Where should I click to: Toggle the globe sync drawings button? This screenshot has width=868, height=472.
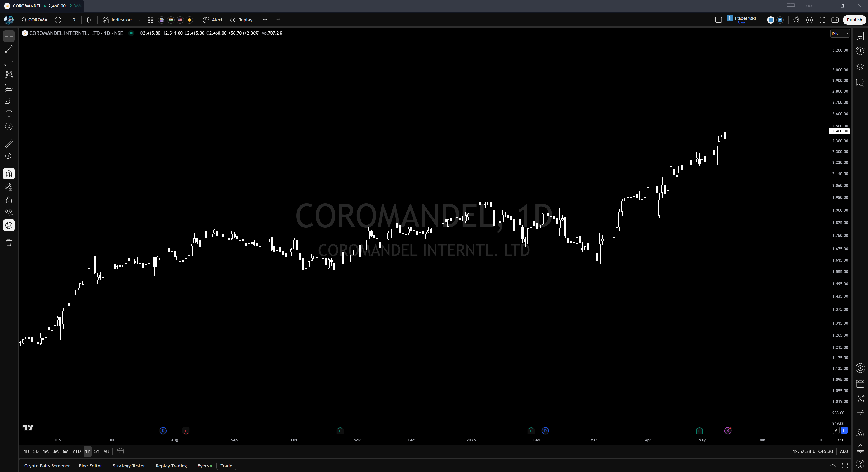pos(9,225)
